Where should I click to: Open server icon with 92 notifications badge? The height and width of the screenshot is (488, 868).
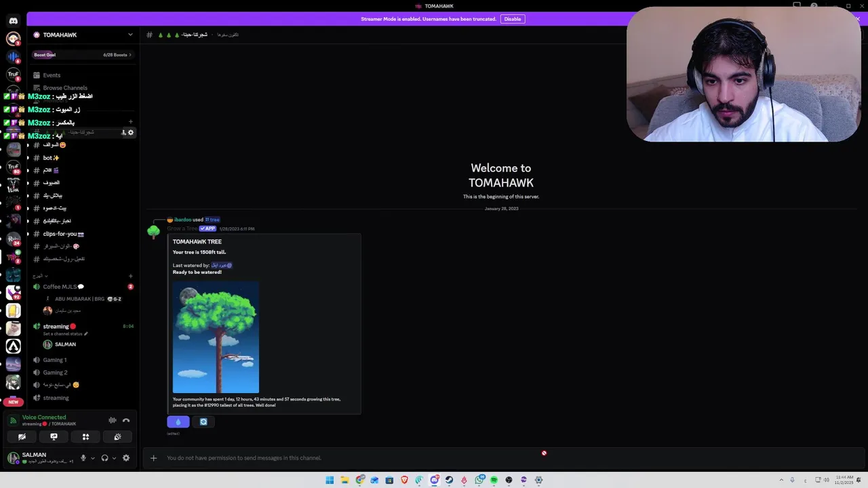tap(14, 293)
